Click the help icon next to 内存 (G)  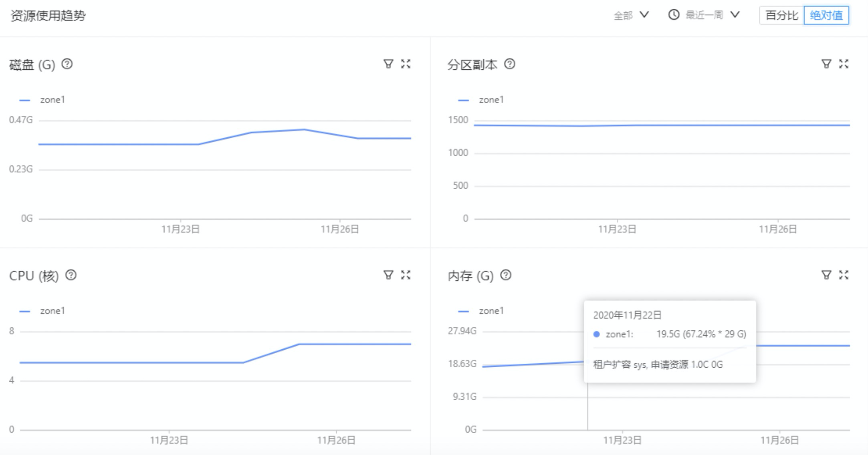pos(506,275)
